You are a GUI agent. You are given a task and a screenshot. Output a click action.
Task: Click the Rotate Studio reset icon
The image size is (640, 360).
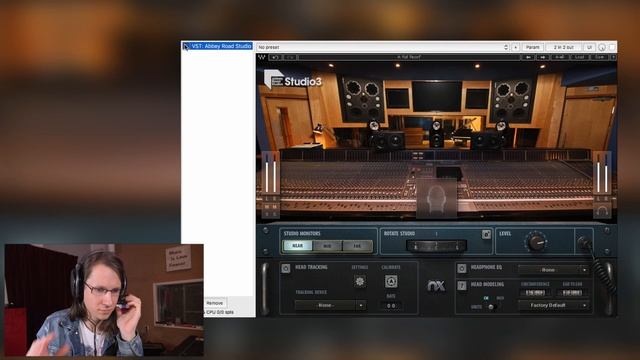(x=486, y=234)
